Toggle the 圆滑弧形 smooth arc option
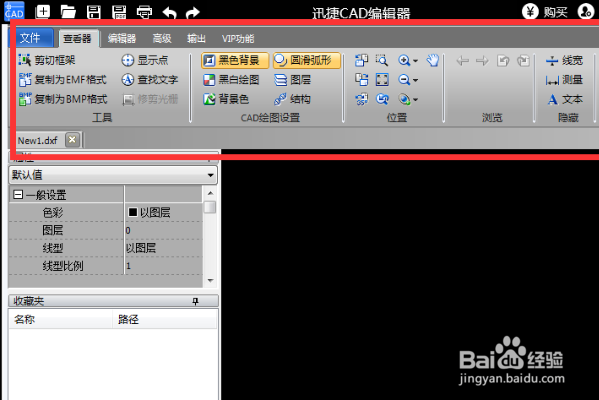The height and width of the screenshot is (400, 599). click(x=307, y=60)
